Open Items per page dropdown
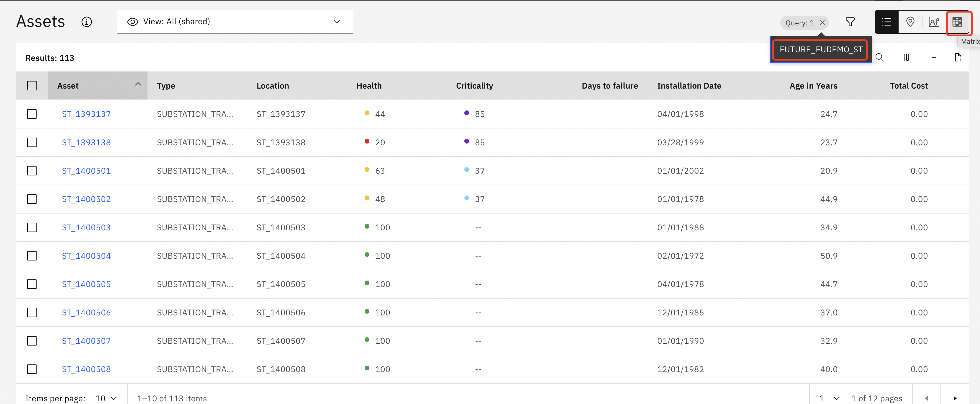The image size is (980, 404). point(106,398)
